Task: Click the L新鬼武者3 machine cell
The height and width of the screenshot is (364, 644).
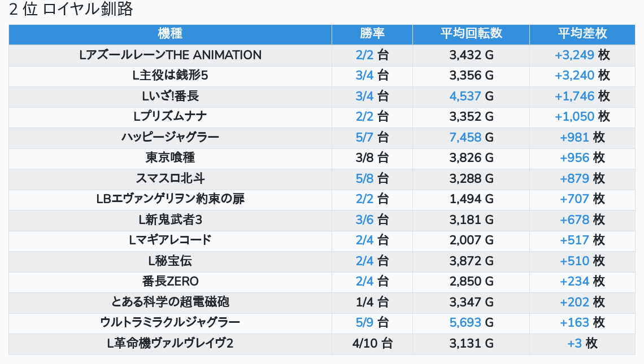Action: [x=170, y=220]
